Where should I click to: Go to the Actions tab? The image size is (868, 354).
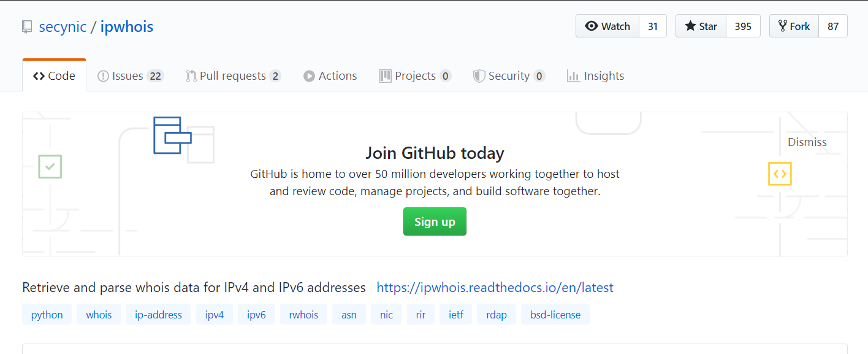[330, 76]
